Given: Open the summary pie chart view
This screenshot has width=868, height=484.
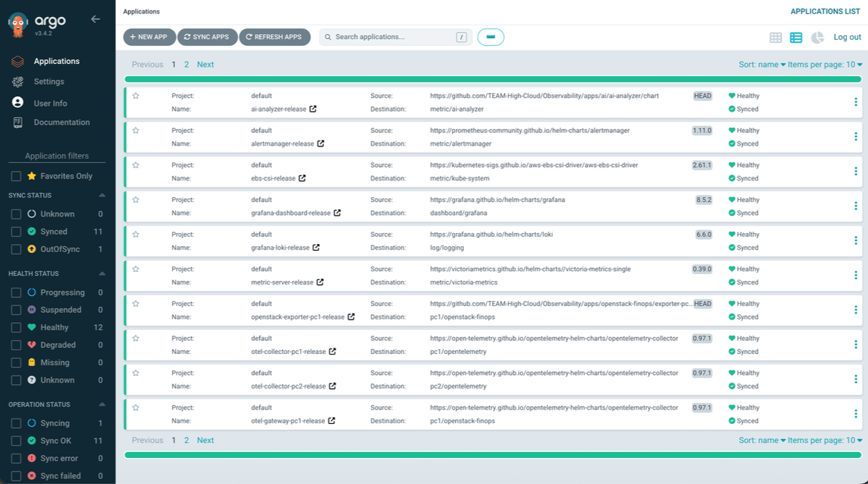Looking at the screenshot, I should (x=818, y=37).
